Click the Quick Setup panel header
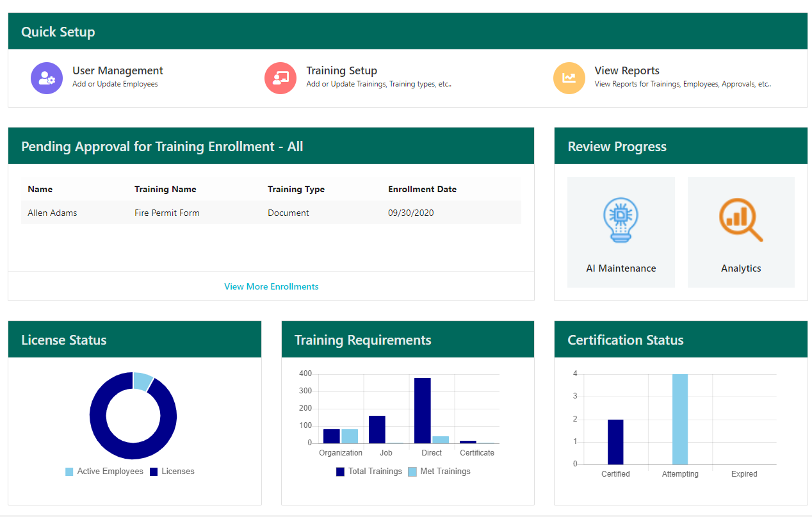The width and height of the screenshot is (812, 517). (58, 31)
